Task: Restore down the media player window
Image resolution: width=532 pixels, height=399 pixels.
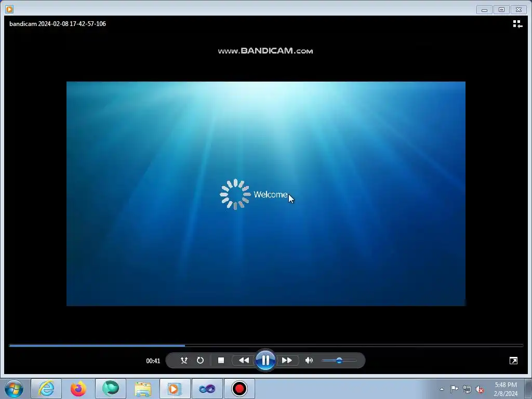Action: pyautogui.click(x=501, y=9)
